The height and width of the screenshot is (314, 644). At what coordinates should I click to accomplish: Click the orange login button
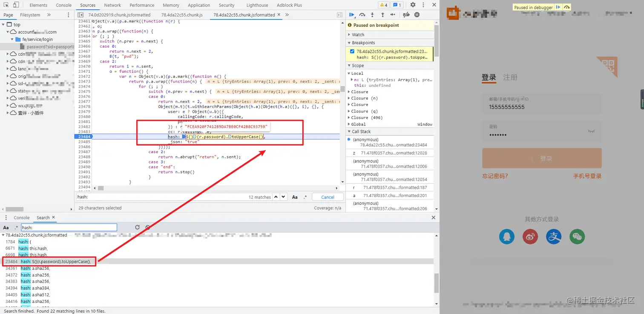(x=542, y=158)
